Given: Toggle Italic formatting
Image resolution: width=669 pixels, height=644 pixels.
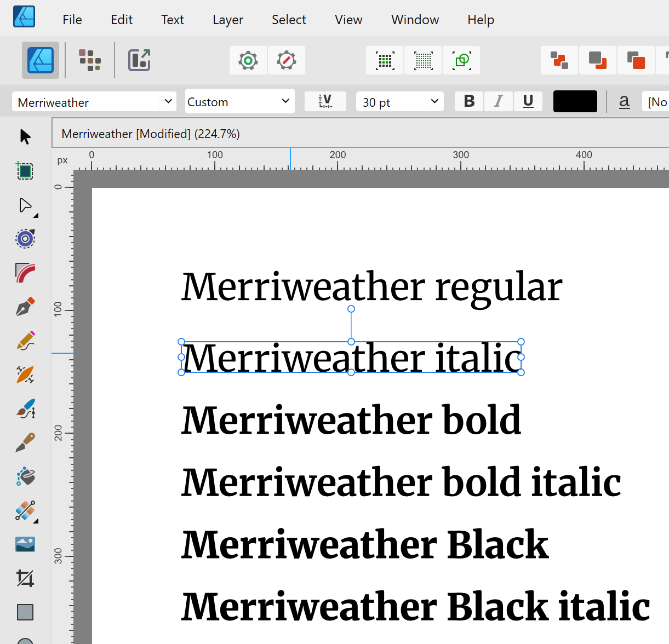Looking at the screenshot, I should (498, 101).
